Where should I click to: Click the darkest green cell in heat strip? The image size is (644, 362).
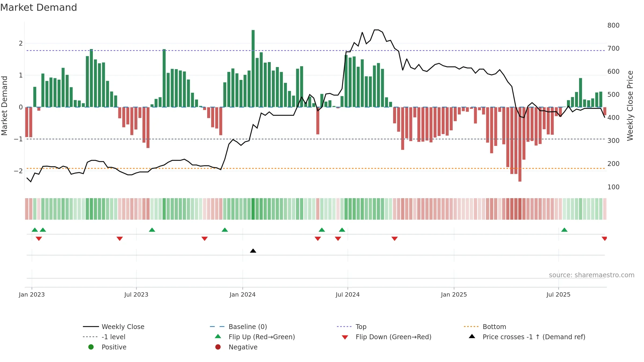253,209
